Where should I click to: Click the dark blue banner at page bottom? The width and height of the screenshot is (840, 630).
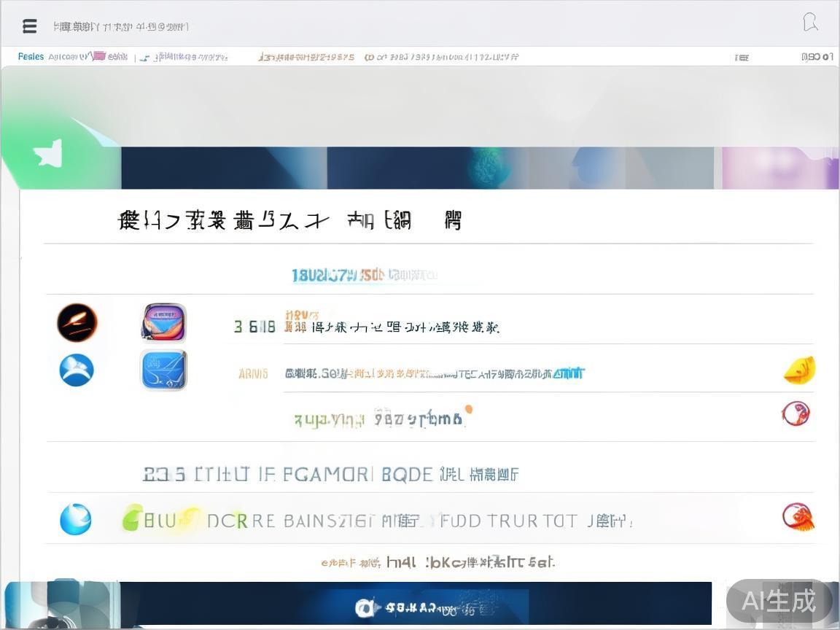pos(416,604)
